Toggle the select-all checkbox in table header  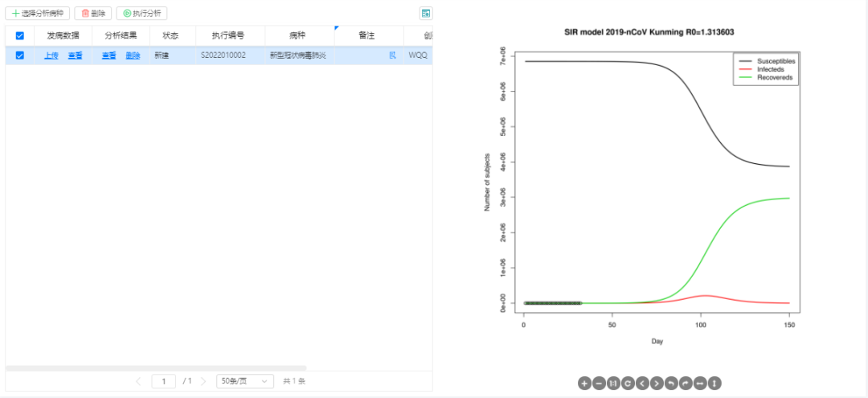tap(20, 35)
